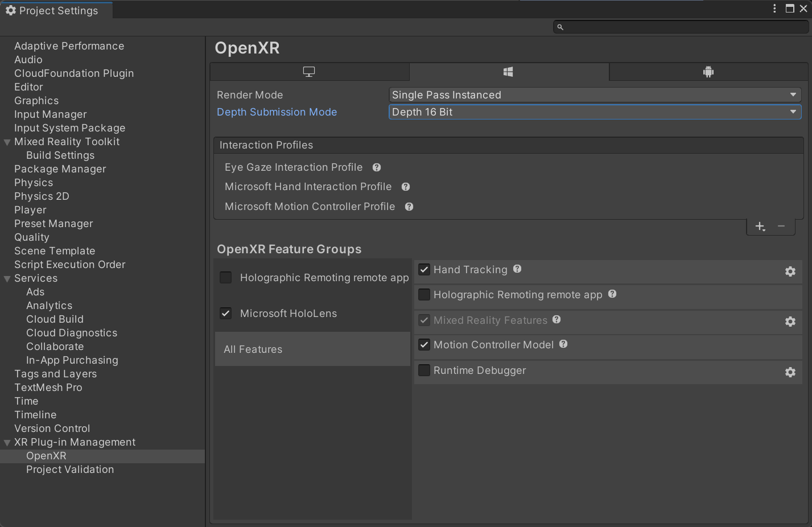The image size is (812, 527).
Task: Open help icon next to Hand Tracking
Action: tap(517, 269)
